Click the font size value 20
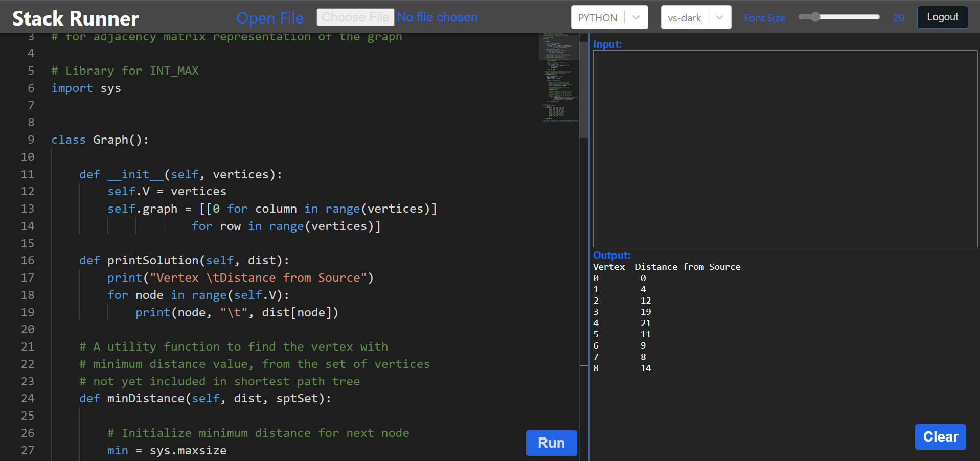This screenshot has width=980, height=461. point(899,18)
